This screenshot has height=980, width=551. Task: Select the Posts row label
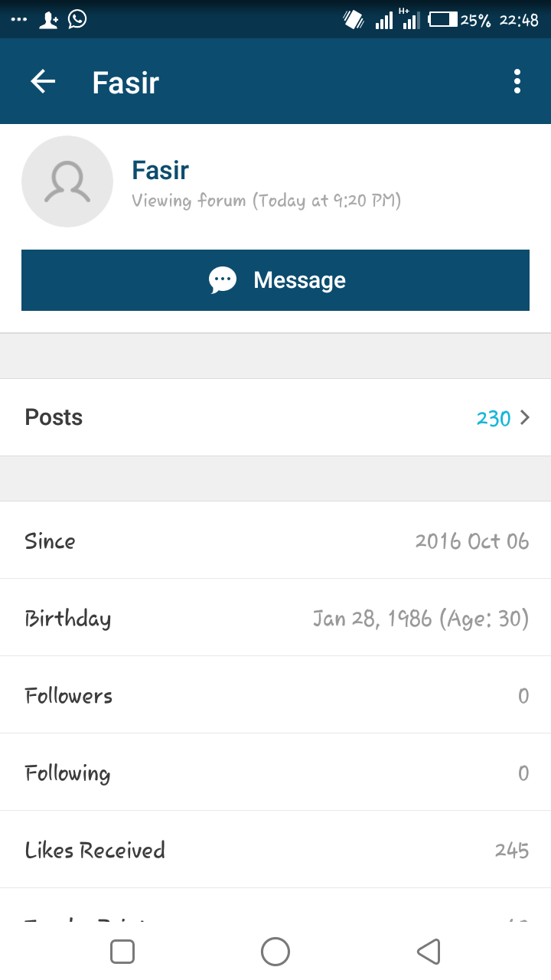coord(54,417)
